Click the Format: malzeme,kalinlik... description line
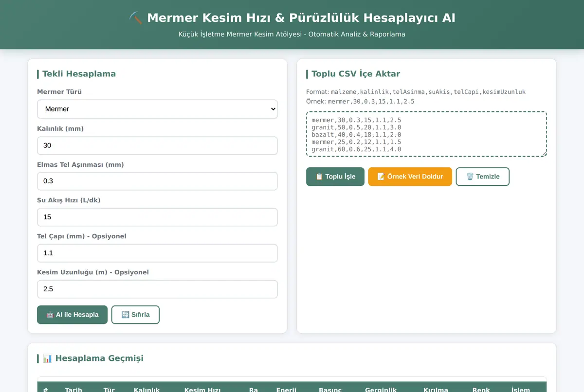This screenshot has width=584, height=392. (416, 92)
